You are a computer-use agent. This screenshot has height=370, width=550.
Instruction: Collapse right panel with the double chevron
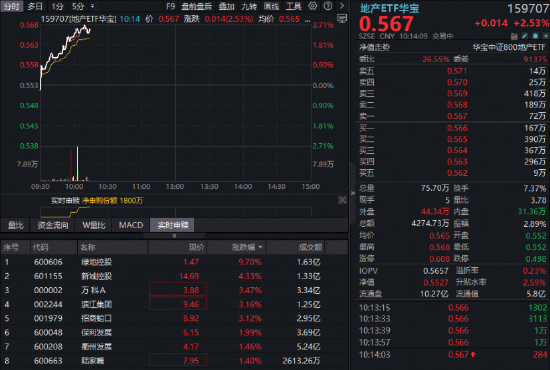pyautogui.click(x=353, y=193)
